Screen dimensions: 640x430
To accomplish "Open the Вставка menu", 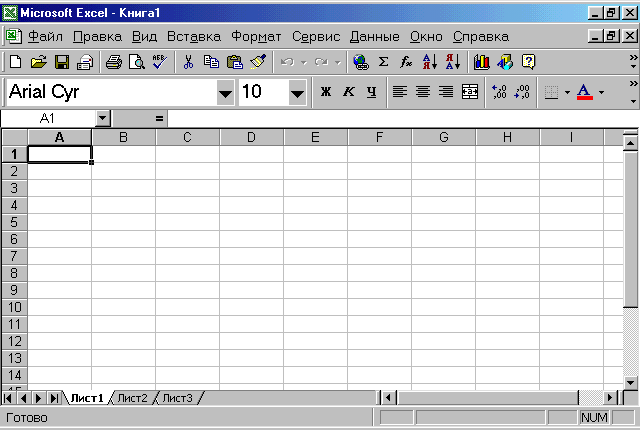I will 194,37.
